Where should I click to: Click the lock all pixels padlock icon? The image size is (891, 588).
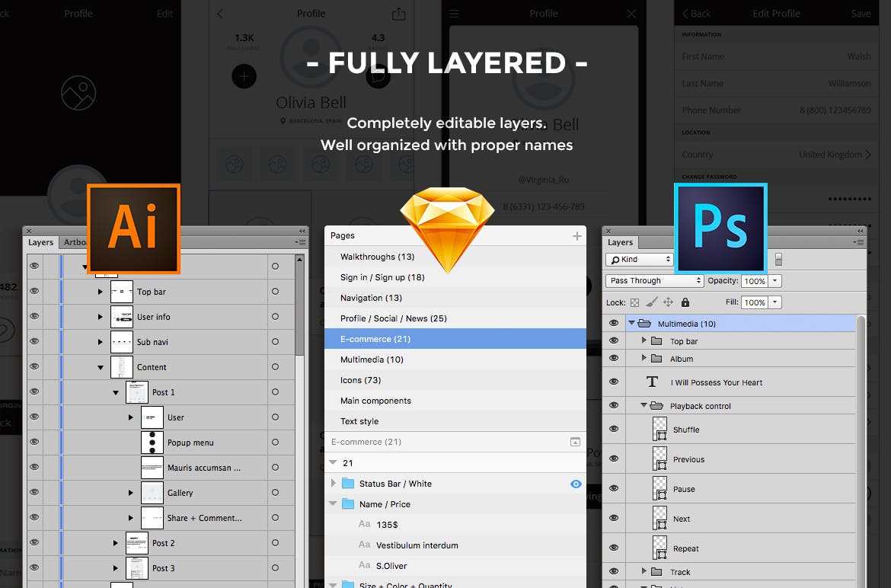(x=684, y=302)
